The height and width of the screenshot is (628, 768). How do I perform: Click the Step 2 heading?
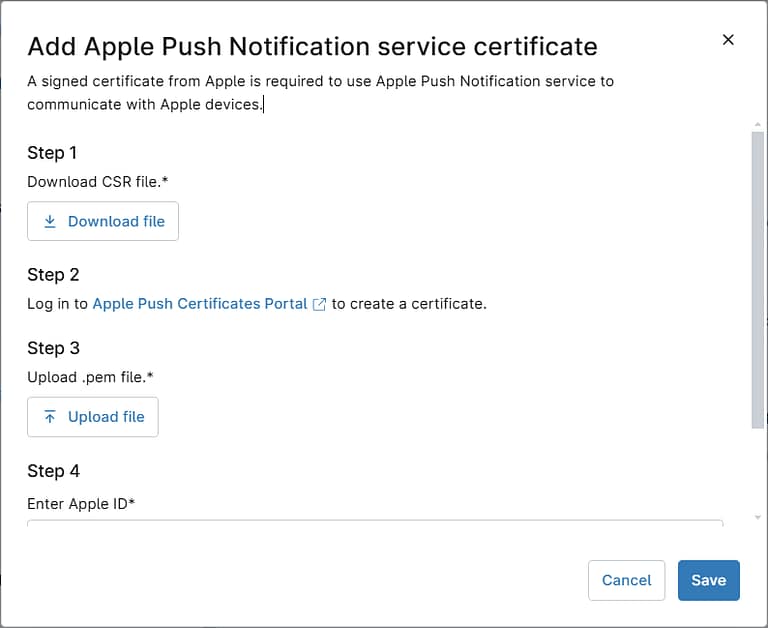[x=53, y=275]
